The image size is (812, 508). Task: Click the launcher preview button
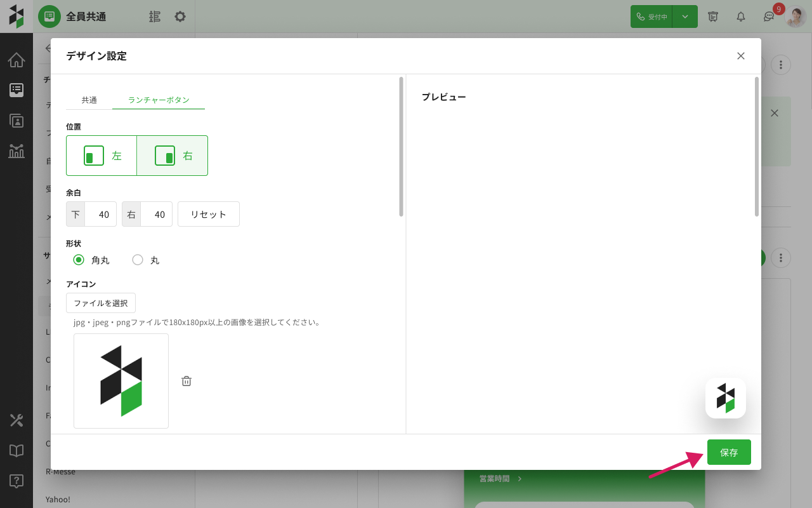(x=726, y=398)
